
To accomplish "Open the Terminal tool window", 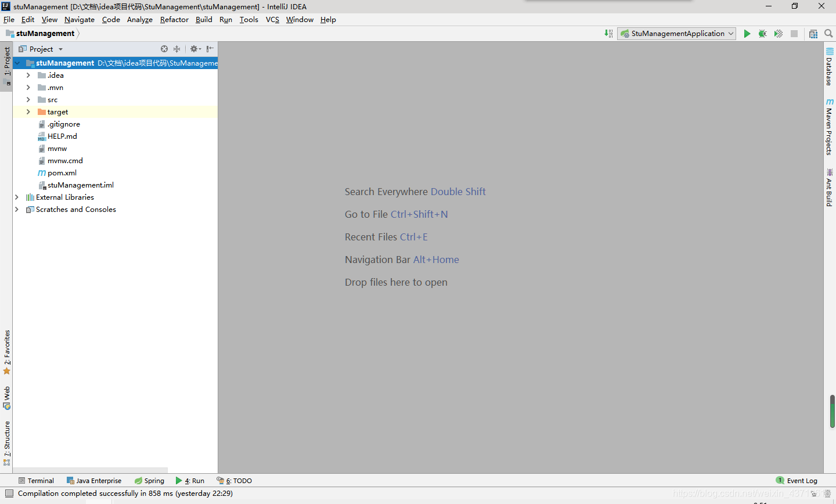I will pos(36,481).
